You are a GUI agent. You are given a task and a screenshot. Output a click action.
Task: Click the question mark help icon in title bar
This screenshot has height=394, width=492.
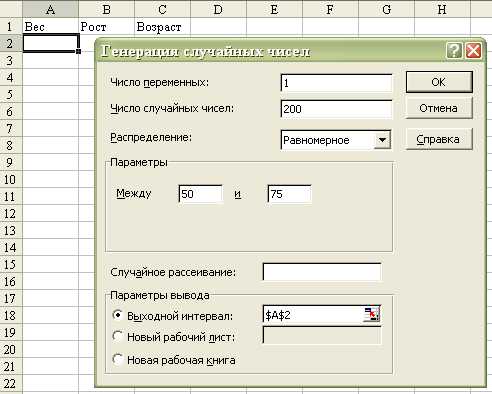454,51
